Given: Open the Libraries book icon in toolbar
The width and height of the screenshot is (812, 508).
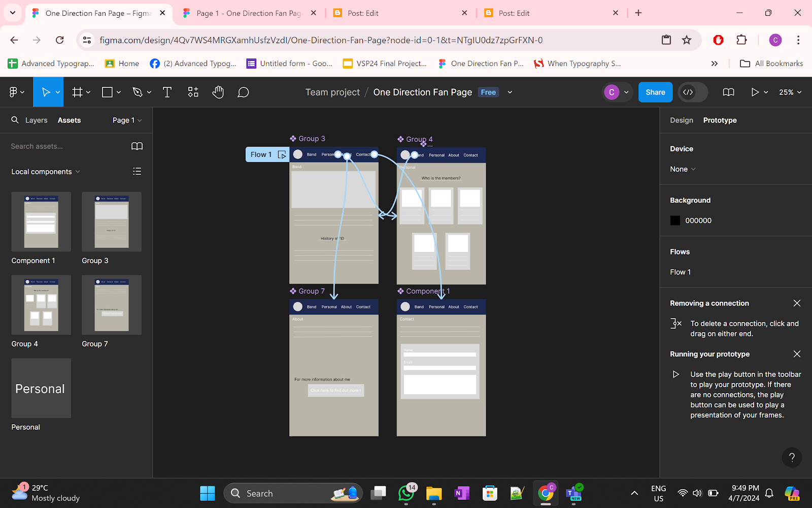Looking at the screenshot, I should (728, 92).
